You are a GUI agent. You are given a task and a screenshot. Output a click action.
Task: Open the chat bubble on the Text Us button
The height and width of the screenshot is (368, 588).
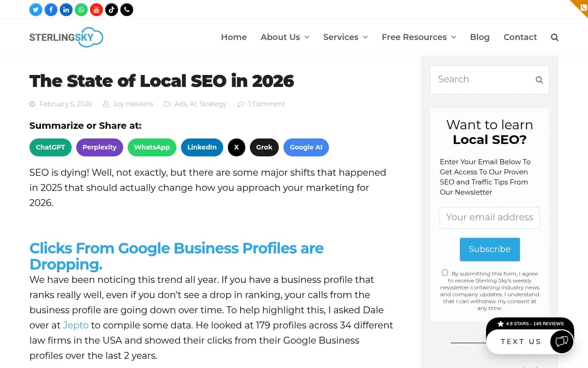click(561, 341)
